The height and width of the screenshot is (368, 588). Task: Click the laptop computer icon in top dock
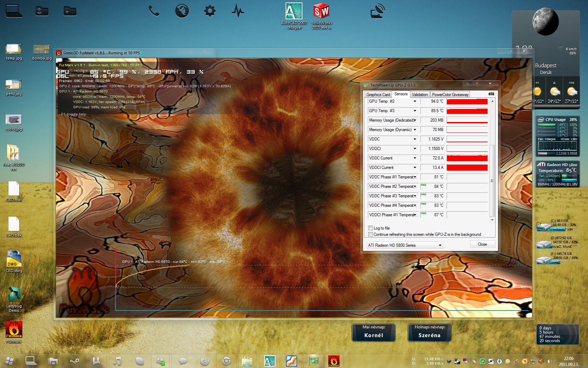(x=14, y=11)
